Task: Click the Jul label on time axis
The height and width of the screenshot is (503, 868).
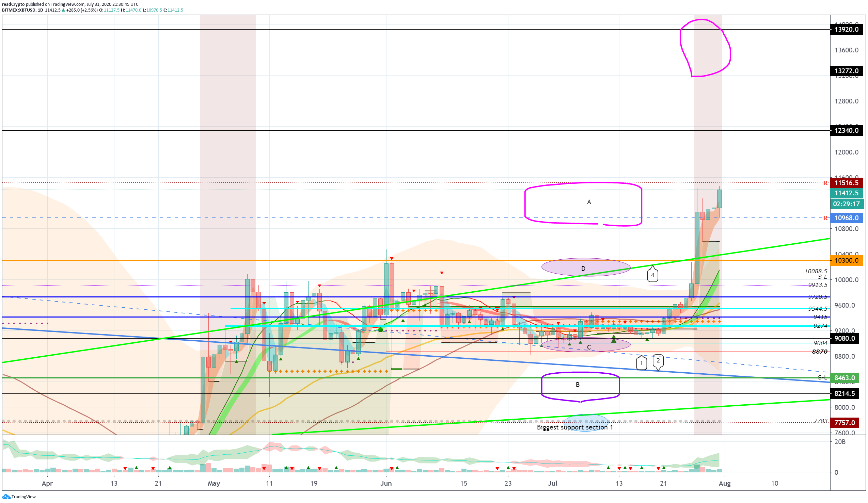Action: [552, 483]
